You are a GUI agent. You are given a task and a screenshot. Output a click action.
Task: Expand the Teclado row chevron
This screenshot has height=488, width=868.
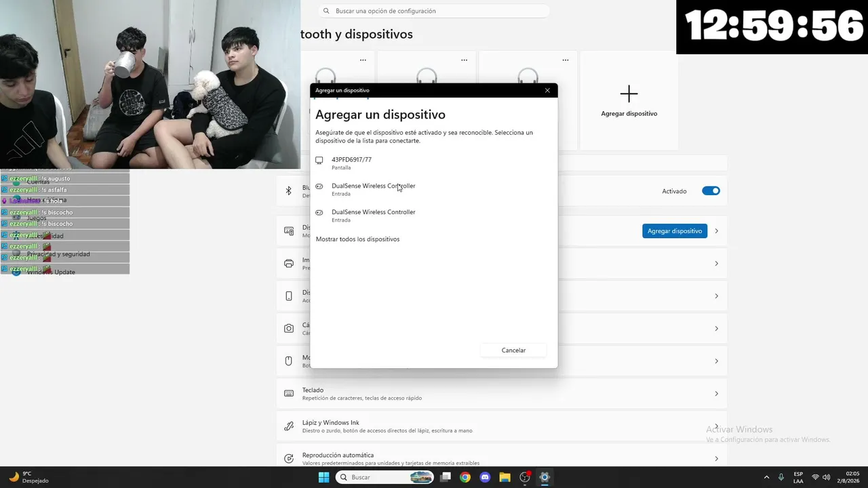[716, 394]
